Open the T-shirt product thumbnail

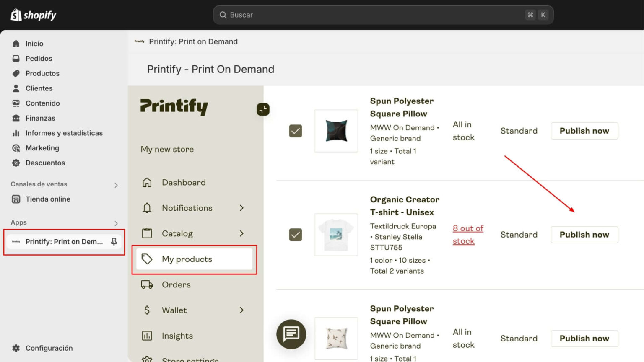coord(336,235)
